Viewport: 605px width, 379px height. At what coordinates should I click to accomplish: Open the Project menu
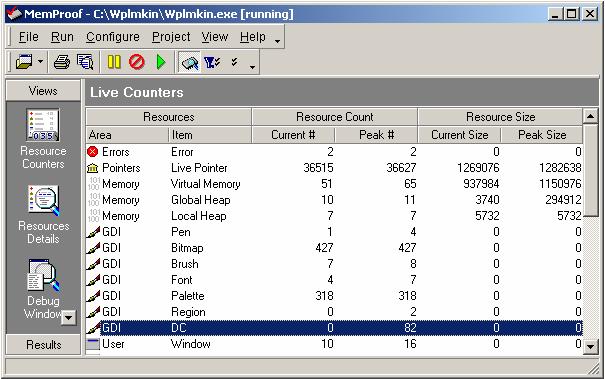pyautogui.click(x=171, y=37)
